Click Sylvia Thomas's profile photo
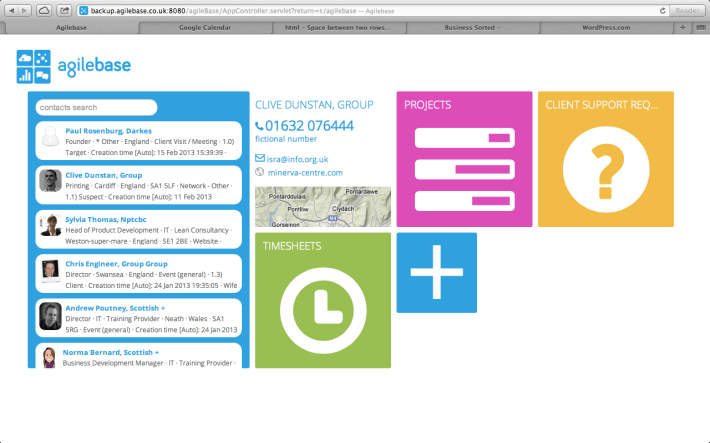This screenshot has height=443, width=710. click(50, 225)
